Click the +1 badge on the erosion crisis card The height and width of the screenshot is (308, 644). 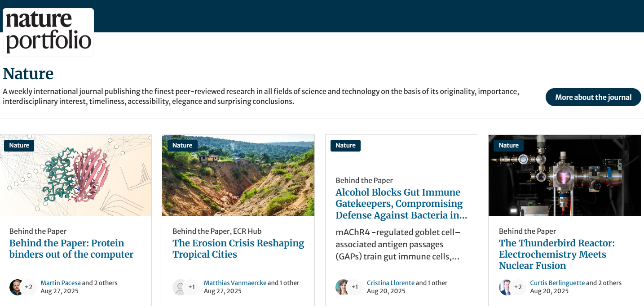192,287
